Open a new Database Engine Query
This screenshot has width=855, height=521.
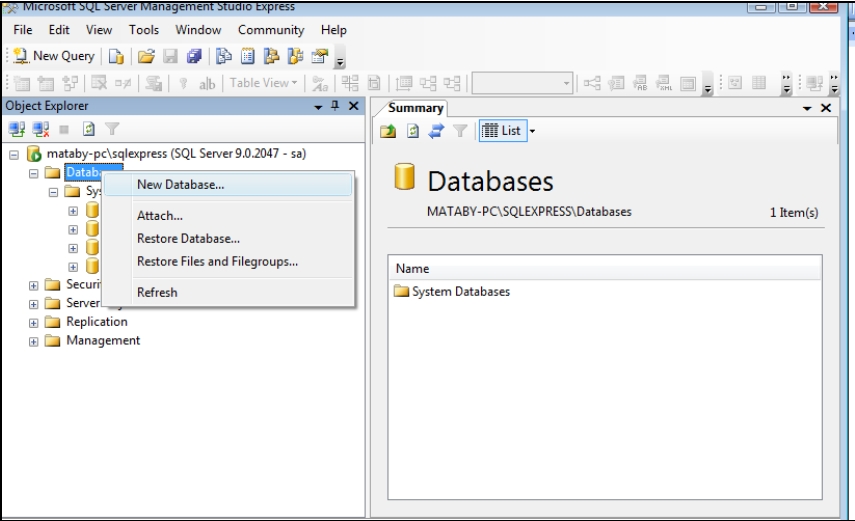pyautogui.click(x=116, y=56)
